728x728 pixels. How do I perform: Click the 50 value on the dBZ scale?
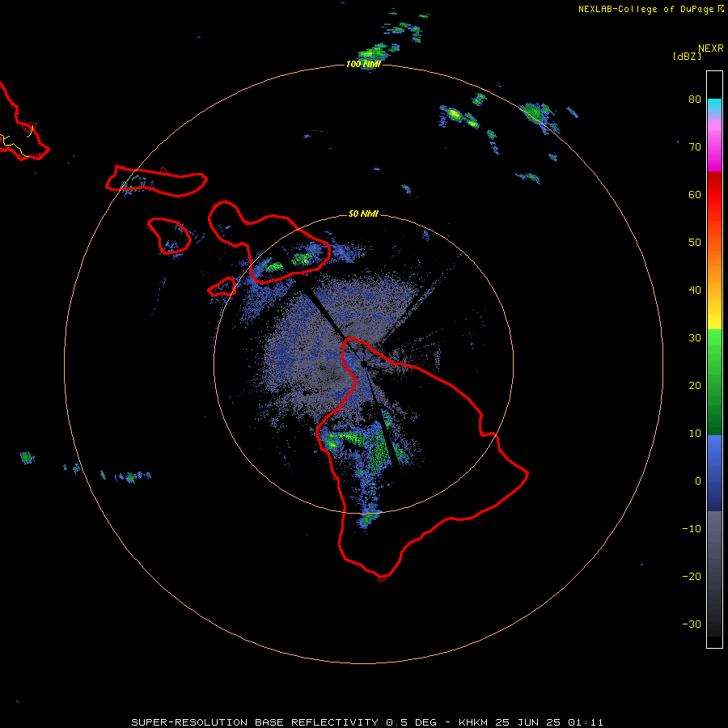695,243
